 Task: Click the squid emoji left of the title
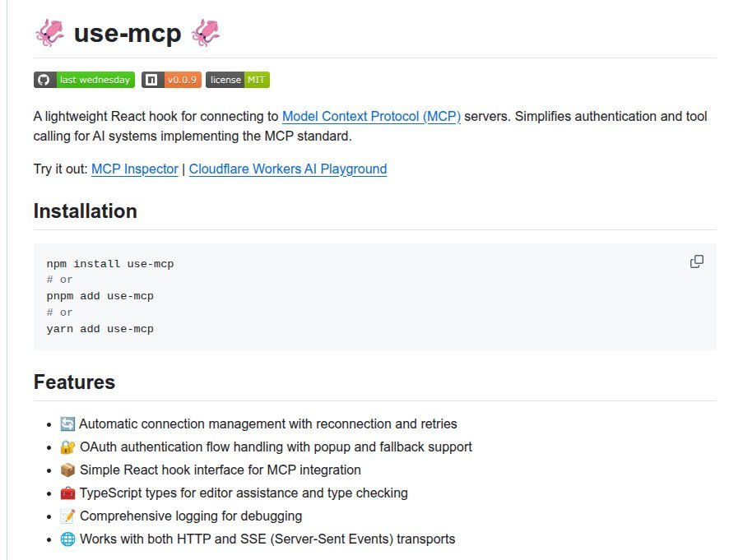[x=49, y=33]
